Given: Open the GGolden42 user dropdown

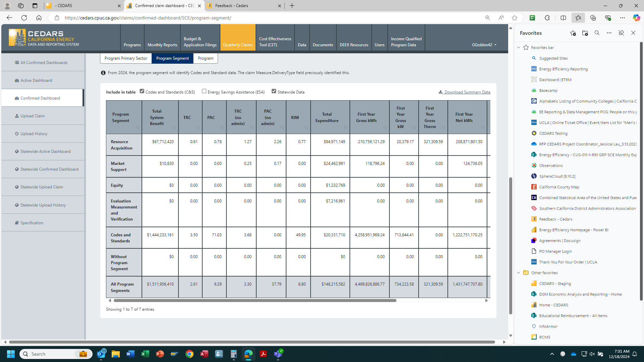Looking at the screenshot, I should pyautogui.click(x=484, y=45).
